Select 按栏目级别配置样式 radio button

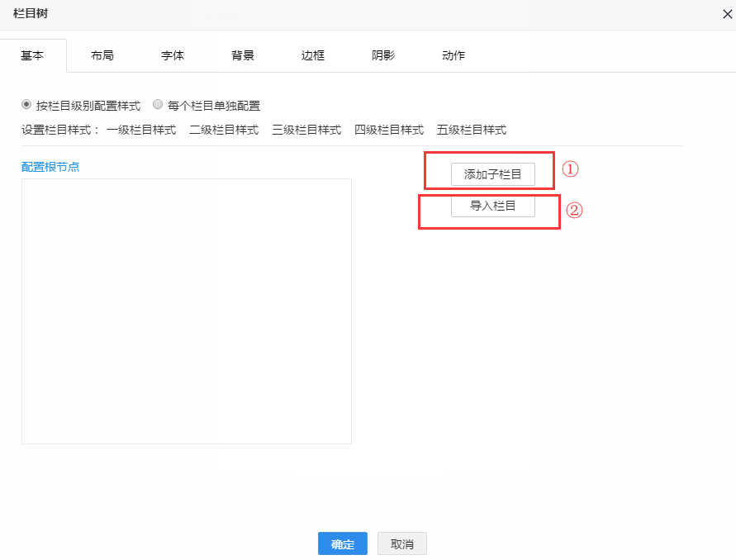tap(26, 105)
